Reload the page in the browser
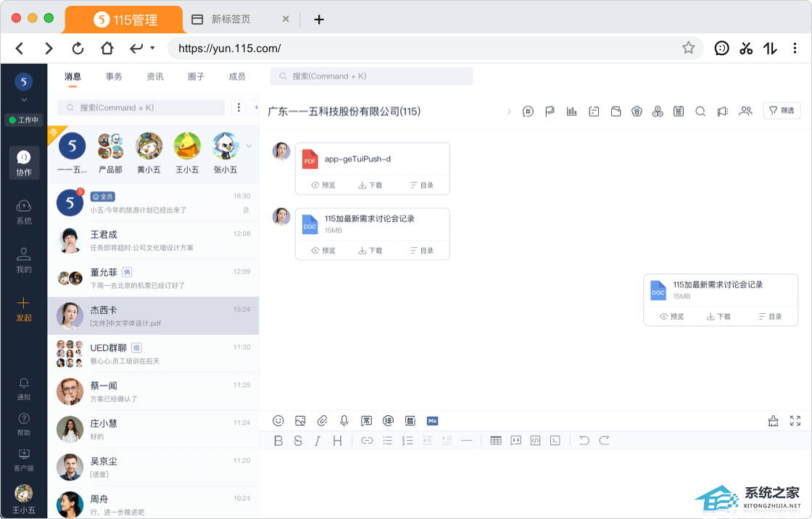The height and width of the screenshot is (519, 812). (x=78, y=48)
